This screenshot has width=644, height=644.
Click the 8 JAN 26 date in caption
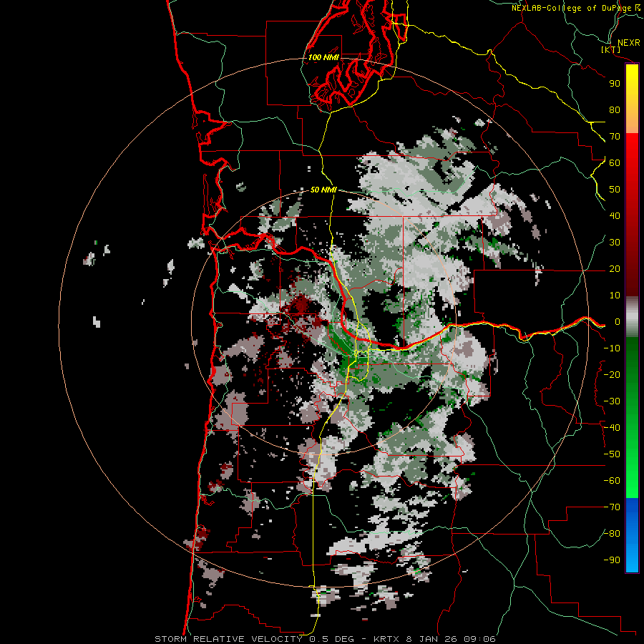click(x=432, y=639)
